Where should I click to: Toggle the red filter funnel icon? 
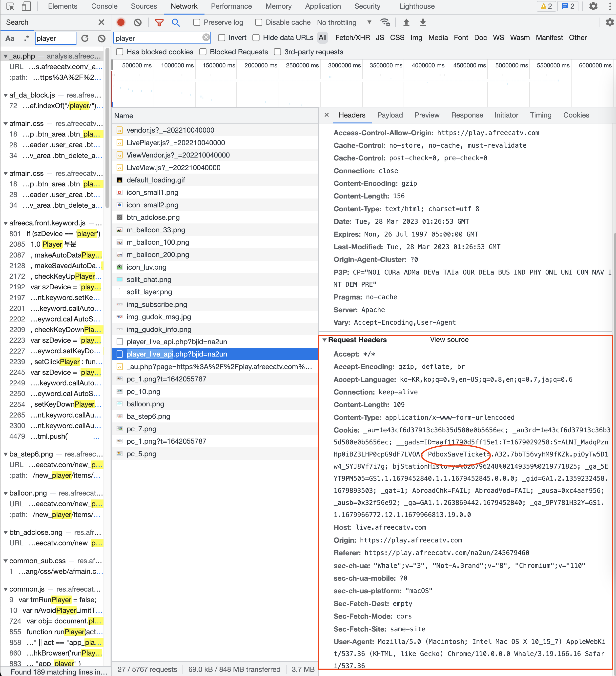point(159,22)
